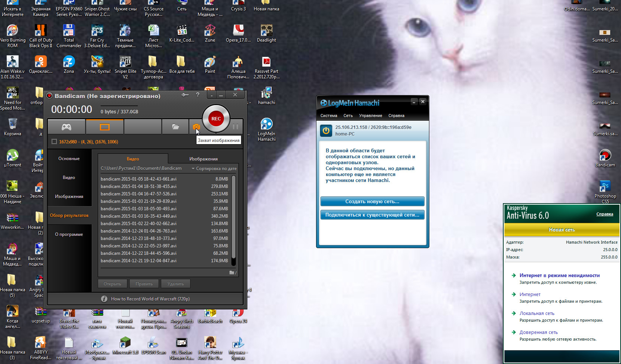
Task: Open the Обзор результатов sidebar tab
Action: click(x=69, y=215)
